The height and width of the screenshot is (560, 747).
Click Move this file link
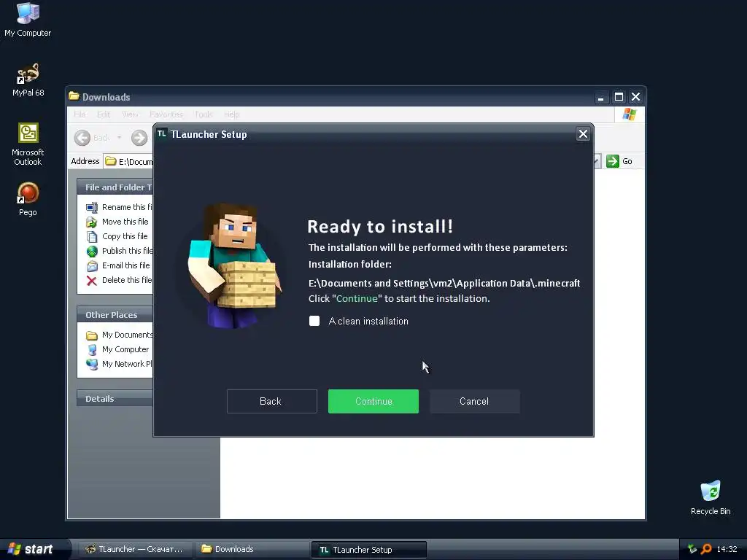[125, 222]
